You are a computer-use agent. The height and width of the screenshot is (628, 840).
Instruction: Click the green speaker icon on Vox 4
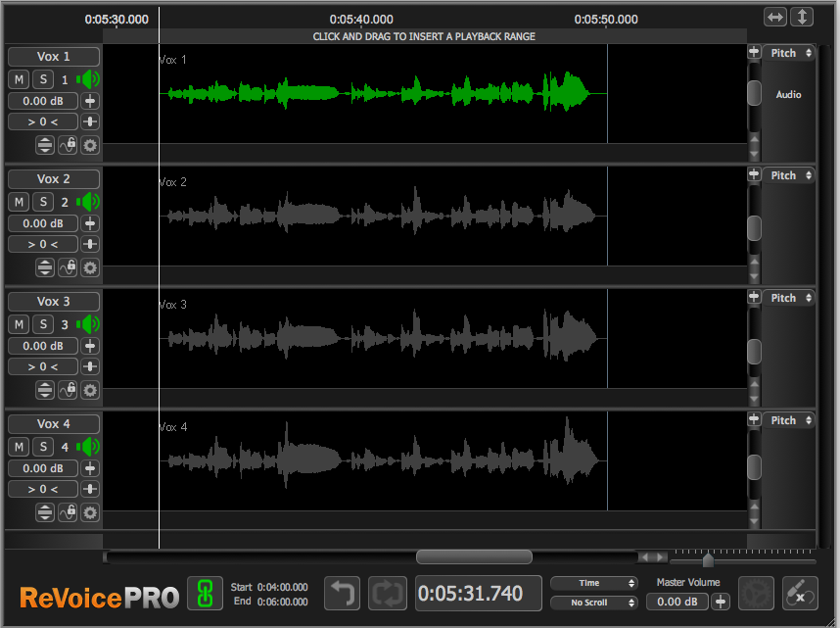tap(89, 447)
